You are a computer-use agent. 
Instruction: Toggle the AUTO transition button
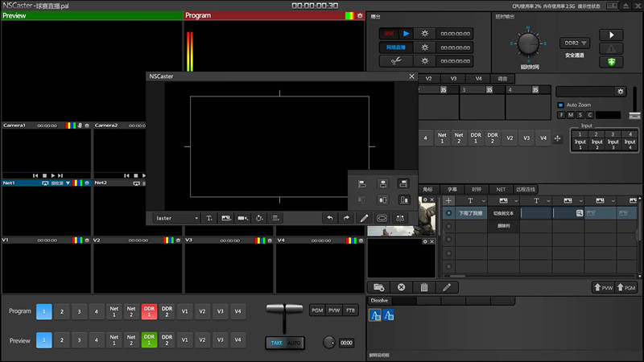coord(295,343)
